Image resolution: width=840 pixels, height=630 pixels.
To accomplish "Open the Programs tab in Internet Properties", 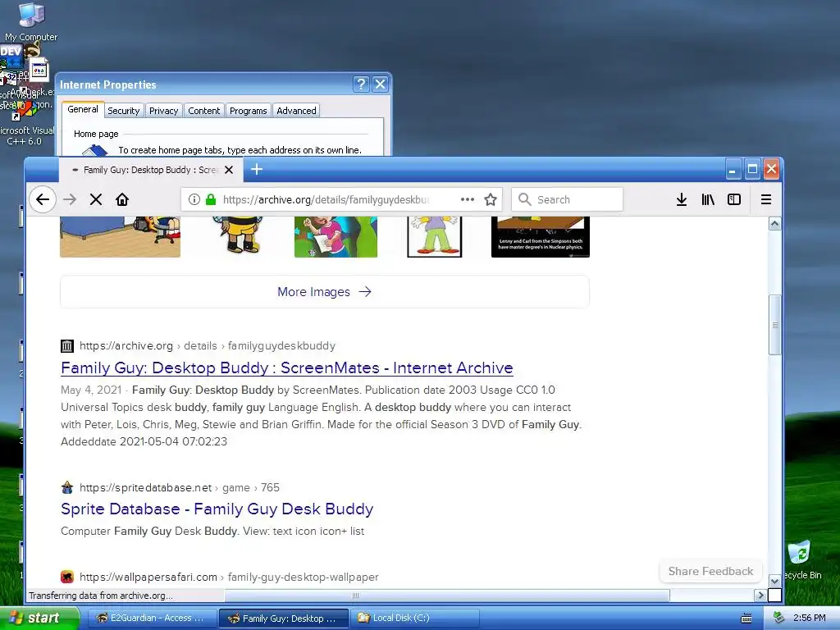I will [x=248, y=111].
